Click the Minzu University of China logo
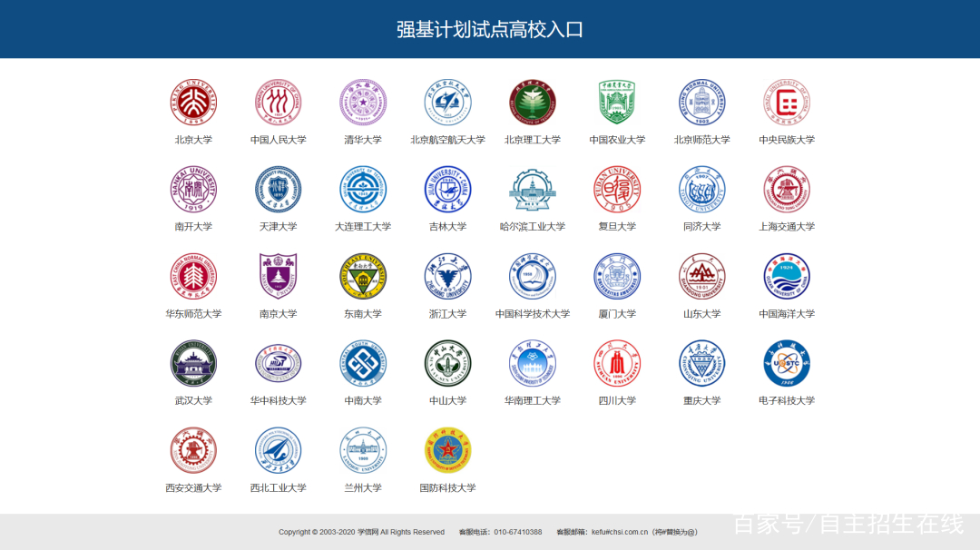 [786, 103]
